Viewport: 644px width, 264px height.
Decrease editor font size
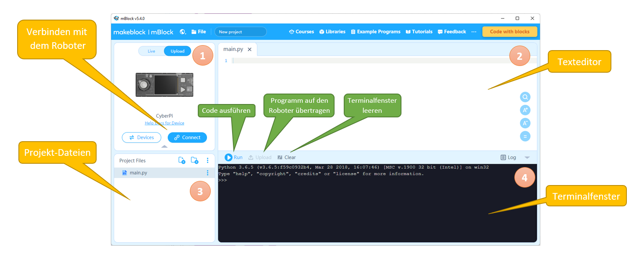525,123
